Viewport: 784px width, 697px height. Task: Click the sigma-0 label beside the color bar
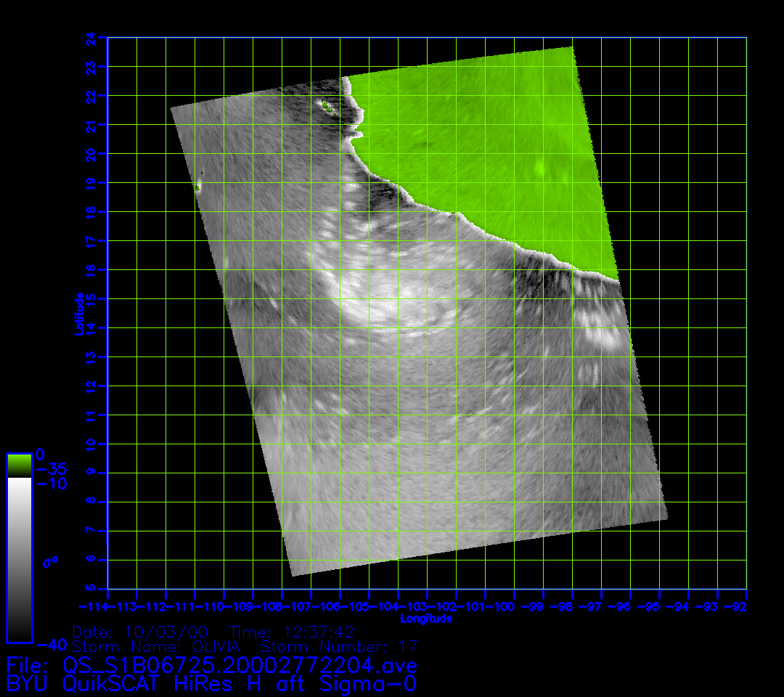[x=49, y=561]
